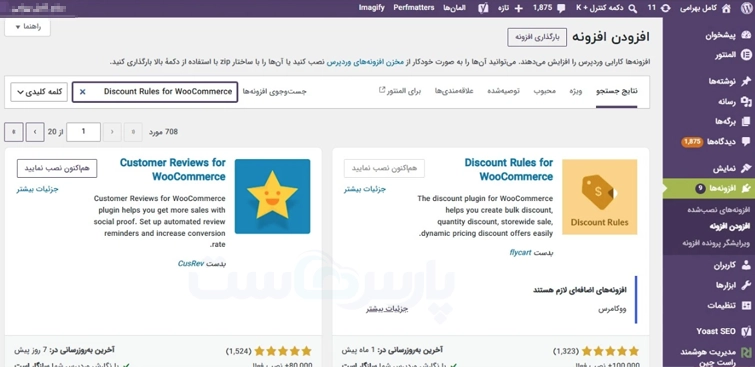Click مدیریت هوشمند راست چین sidebar icon

746,352
